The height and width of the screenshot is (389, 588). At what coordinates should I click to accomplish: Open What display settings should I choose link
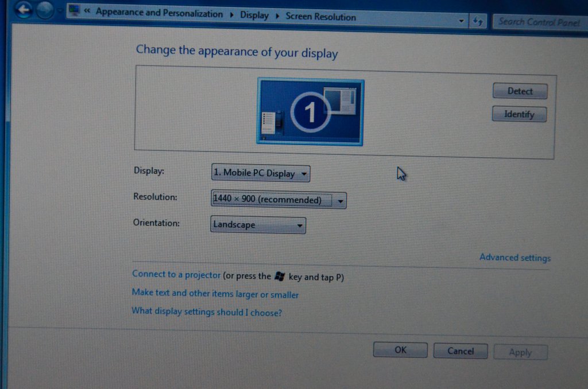point(207,312)
